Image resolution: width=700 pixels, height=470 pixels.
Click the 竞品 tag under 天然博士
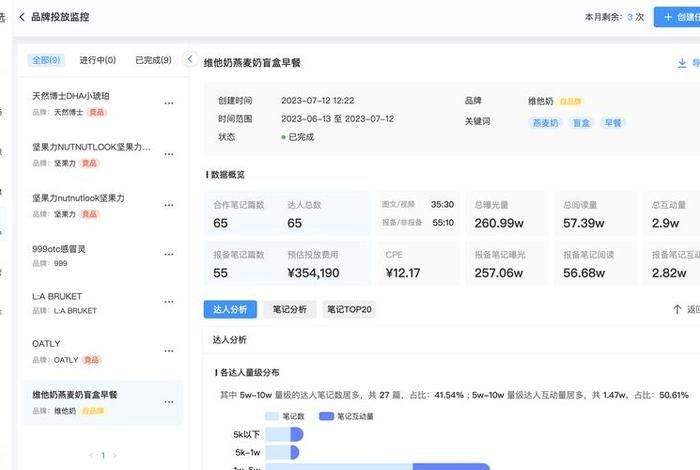click(x=97, y=112)
